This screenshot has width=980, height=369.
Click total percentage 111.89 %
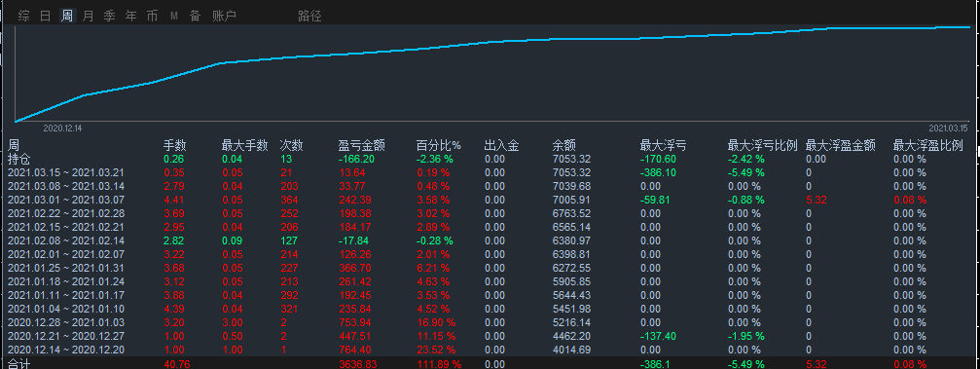point(439,364)
